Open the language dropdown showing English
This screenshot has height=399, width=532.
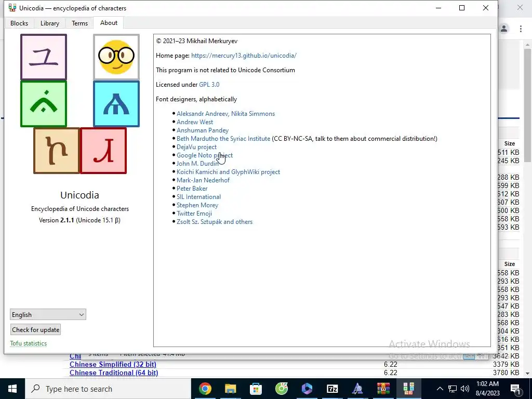48,314
